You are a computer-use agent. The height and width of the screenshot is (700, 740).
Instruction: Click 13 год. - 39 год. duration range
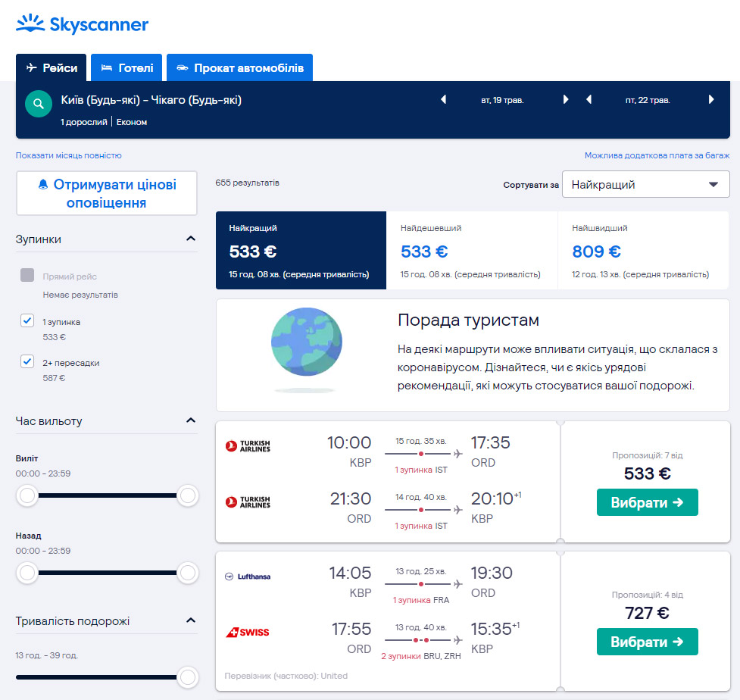pos(47,655)
